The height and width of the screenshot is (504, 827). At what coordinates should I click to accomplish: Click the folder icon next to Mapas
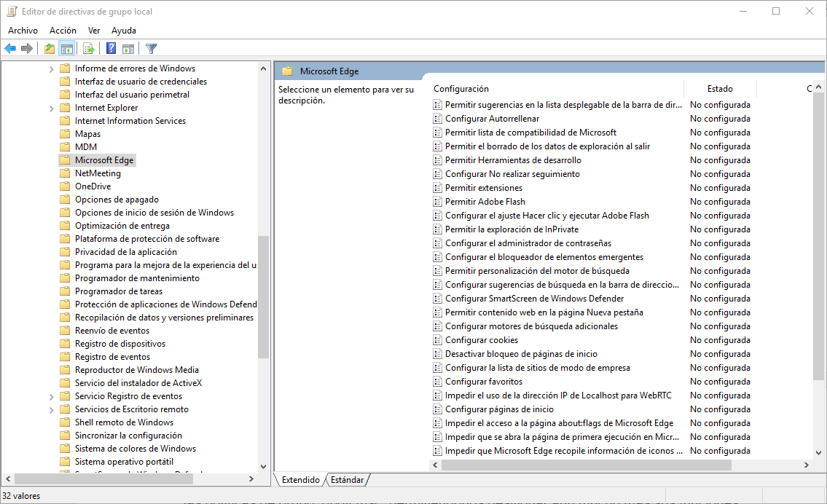tap(65, 134)
